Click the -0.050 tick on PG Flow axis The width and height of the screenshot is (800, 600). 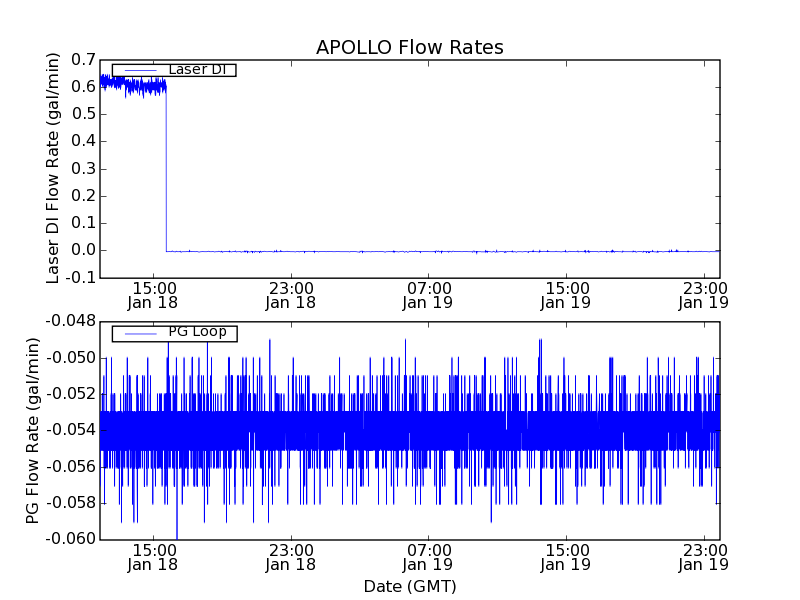(71, 358)
